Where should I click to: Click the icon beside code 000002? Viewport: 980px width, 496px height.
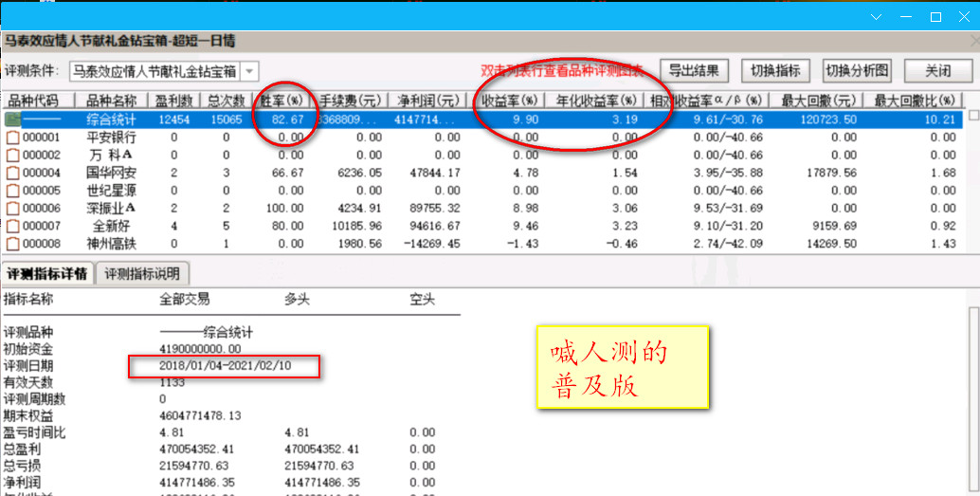click(12, 156)
